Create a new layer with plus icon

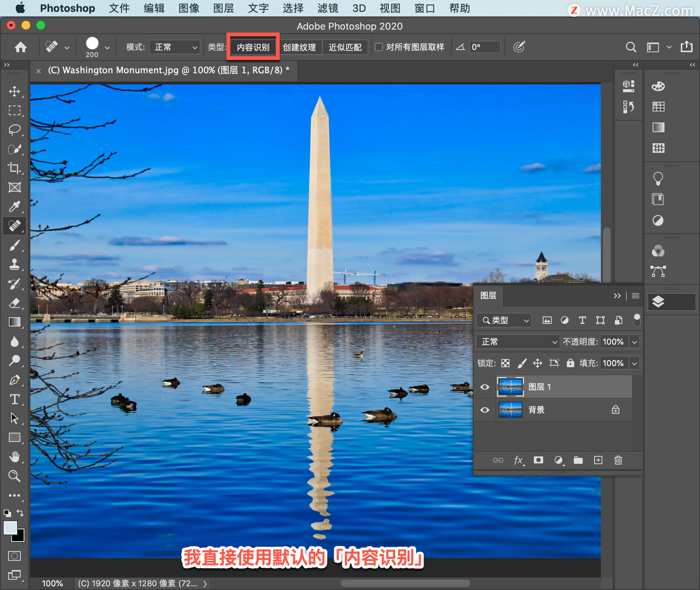point(598,460)
